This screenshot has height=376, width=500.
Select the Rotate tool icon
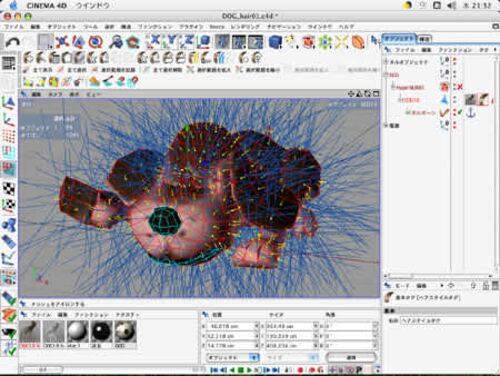(x=96, y=42)
